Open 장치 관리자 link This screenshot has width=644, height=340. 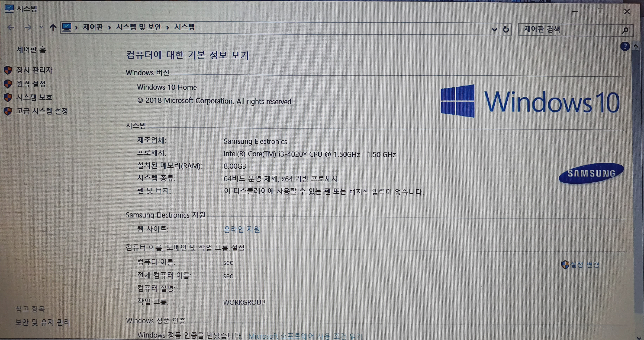(34, 70)
